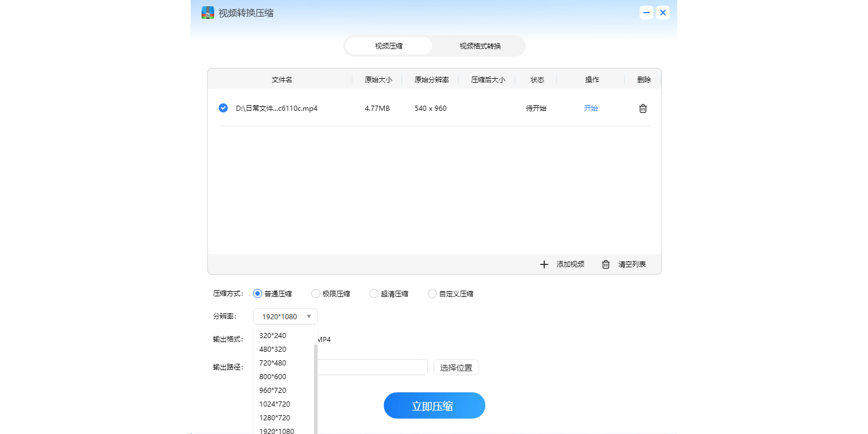Click the trash icon beside 清空列表
This screenshot has height=434, width=868.
606,264
